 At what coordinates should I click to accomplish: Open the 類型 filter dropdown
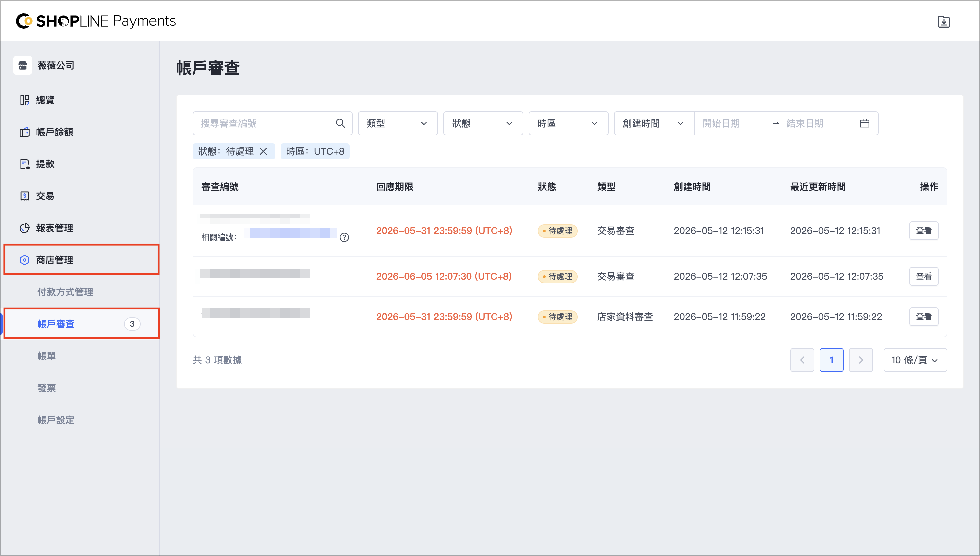(x=397, y=123)
